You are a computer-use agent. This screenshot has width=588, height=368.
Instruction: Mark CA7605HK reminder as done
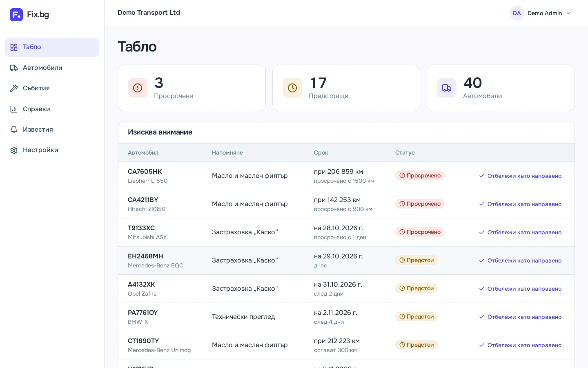point(520,176)
